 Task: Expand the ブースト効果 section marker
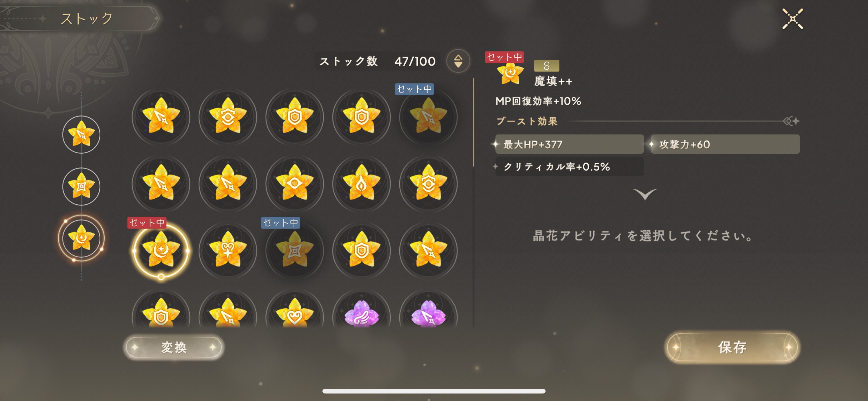[791, 121]
